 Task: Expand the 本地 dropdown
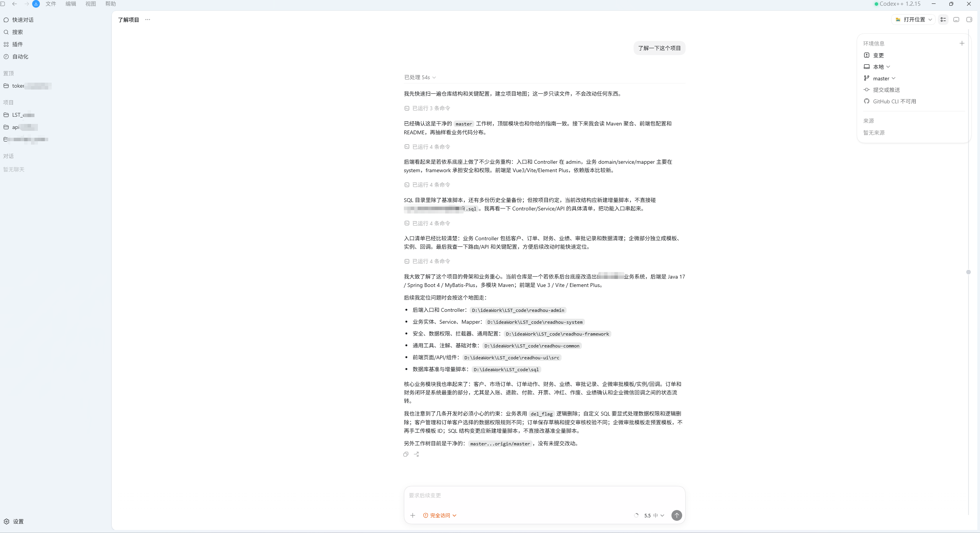877,67
